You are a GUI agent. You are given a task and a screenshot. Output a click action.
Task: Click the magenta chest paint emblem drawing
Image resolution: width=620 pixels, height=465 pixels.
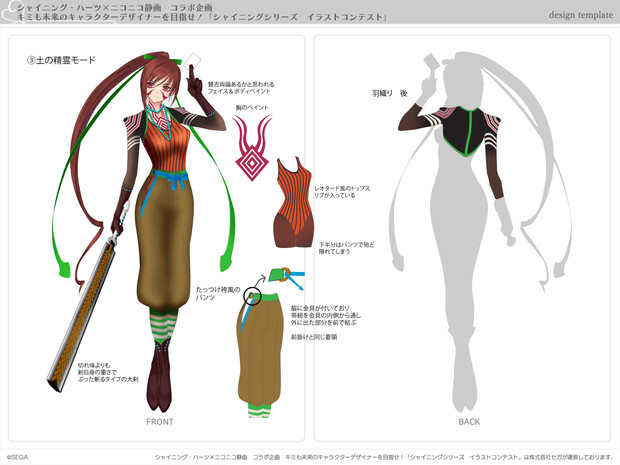pos(252,148)
